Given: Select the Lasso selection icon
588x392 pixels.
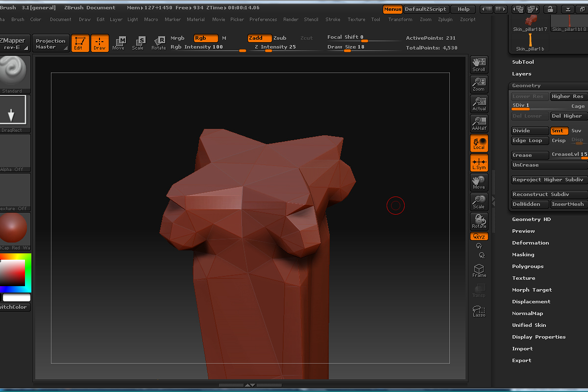Looking at the screenshot, I should [479, 311].
